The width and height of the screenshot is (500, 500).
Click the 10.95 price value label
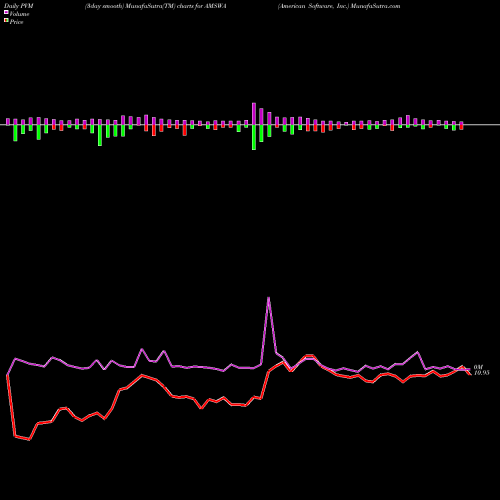[482, 373]
